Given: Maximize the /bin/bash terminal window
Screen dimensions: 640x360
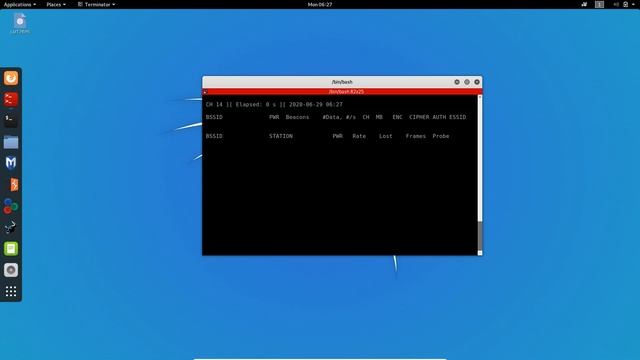Looking at the screenshot, I should pyautogui.click(x=467, y=82).
